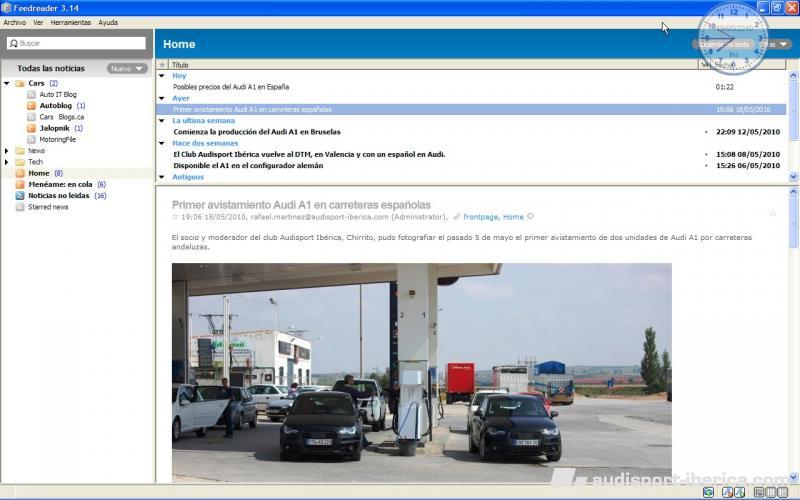Select the Home feed icon in the sidebar
This screenshot has width=800, height=500.
pyautogui.click(x=20, y=173)
